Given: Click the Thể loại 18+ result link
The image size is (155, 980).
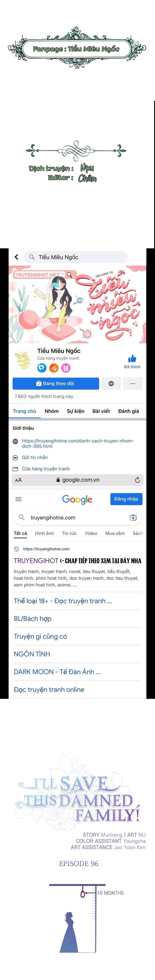Looking at the screenshot, I should point(63,601).
